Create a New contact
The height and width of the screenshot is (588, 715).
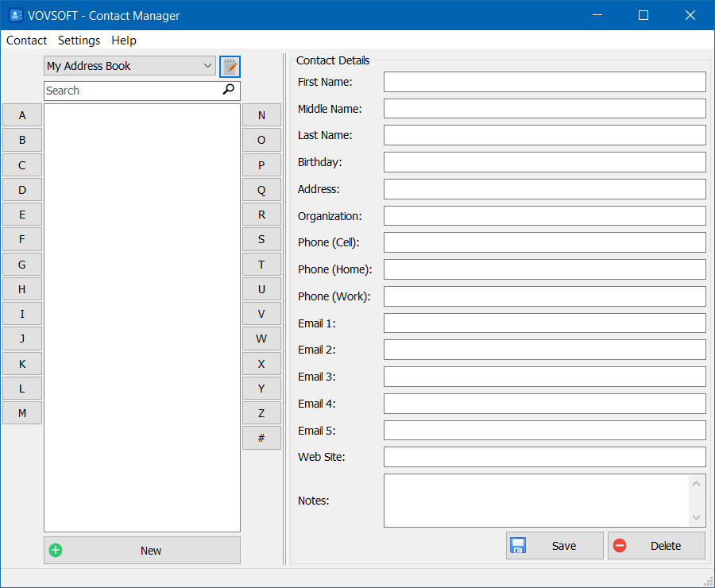click(142, 551)
